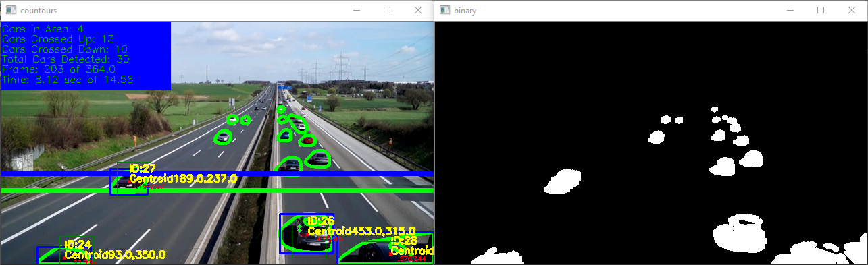868x265 pixels.
Task: Click the countours window app icon
Action: click(x=11, y=11)
